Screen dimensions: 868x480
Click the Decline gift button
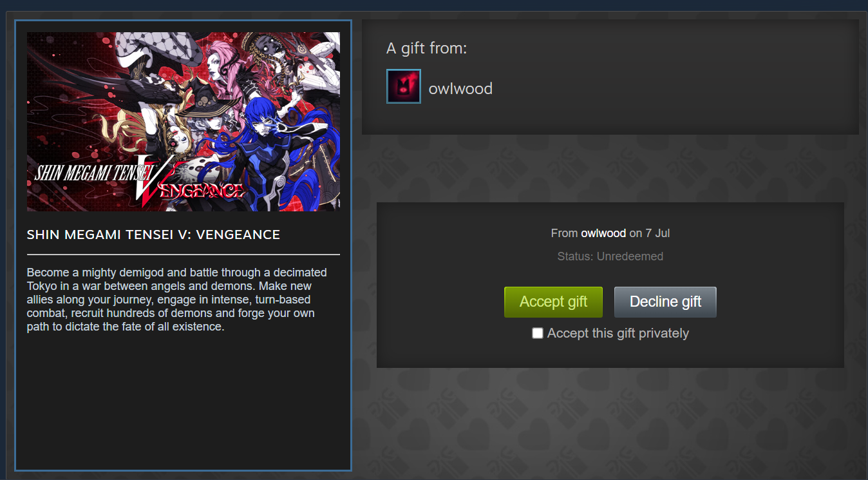(665, 302)
